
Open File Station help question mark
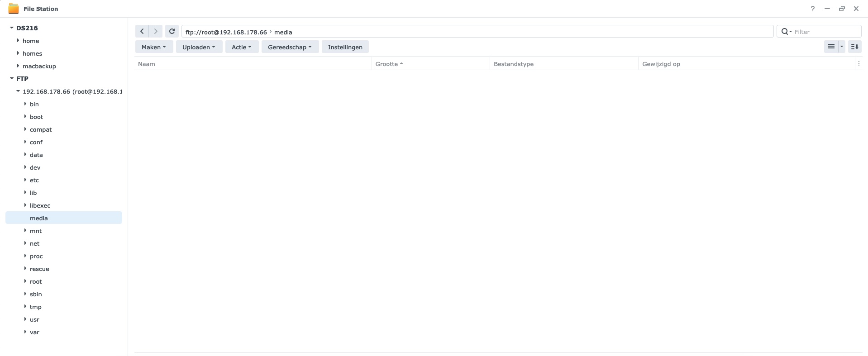pos(813,9)
